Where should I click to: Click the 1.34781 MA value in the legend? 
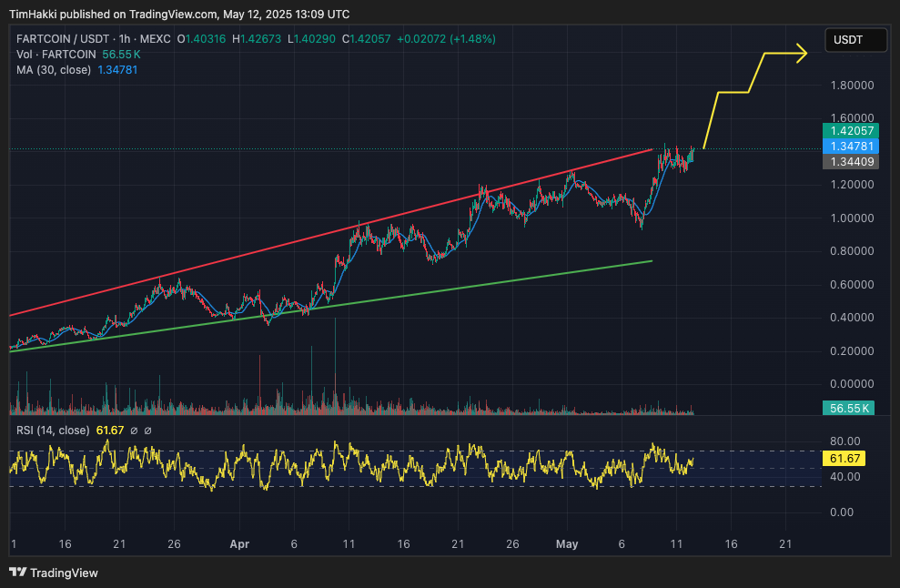(x=117, y=70)
